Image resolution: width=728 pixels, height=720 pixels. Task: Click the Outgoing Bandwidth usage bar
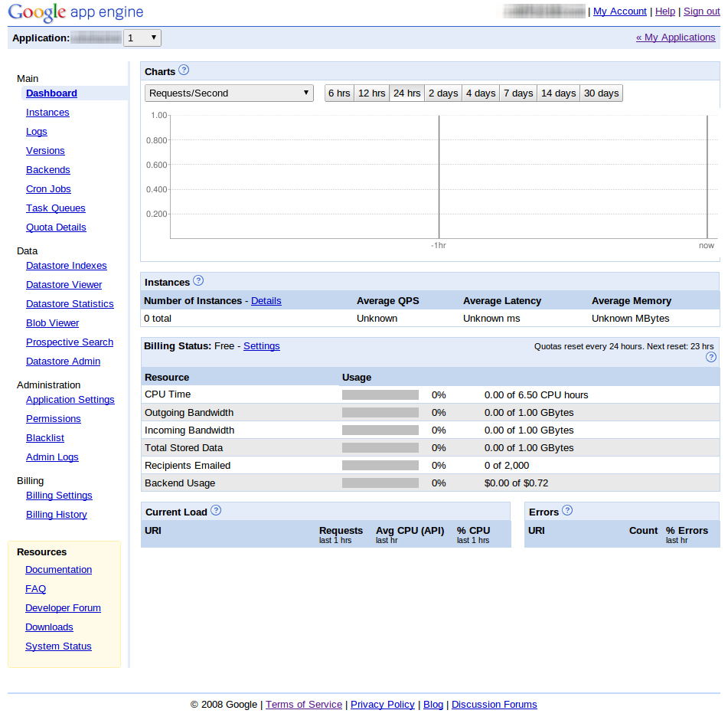380,413
